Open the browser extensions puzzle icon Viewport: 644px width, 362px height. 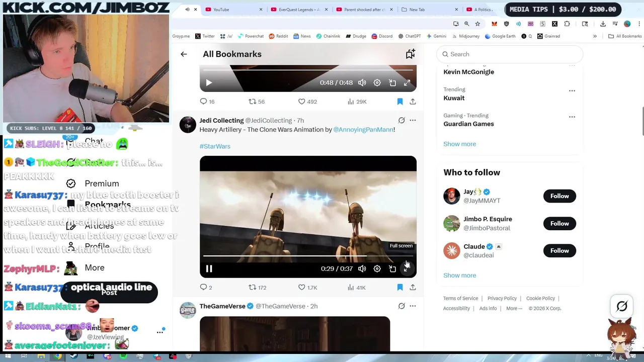(567, 24)
